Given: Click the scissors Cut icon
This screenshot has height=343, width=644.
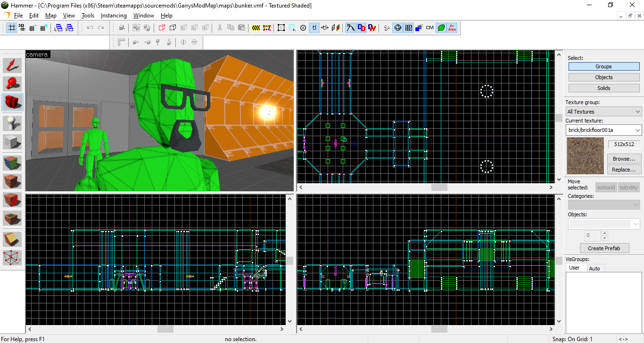Looking at the screenshot, I should [220, 28].
